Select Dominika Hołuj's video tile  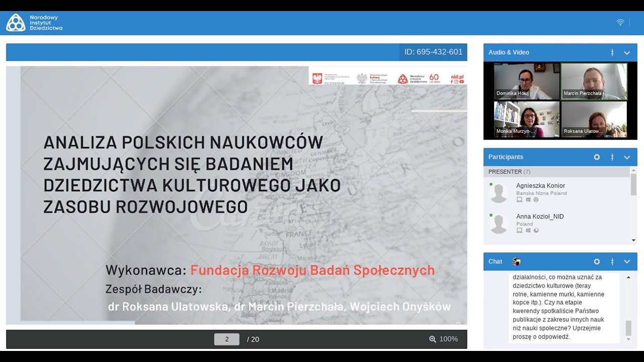point(527,81)
